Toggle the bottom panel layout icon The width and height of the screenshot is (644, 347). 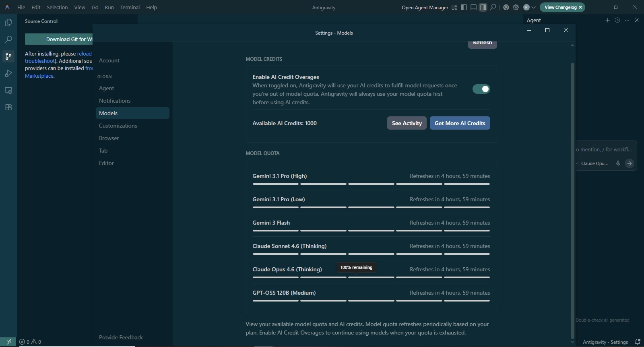[473, 7]
